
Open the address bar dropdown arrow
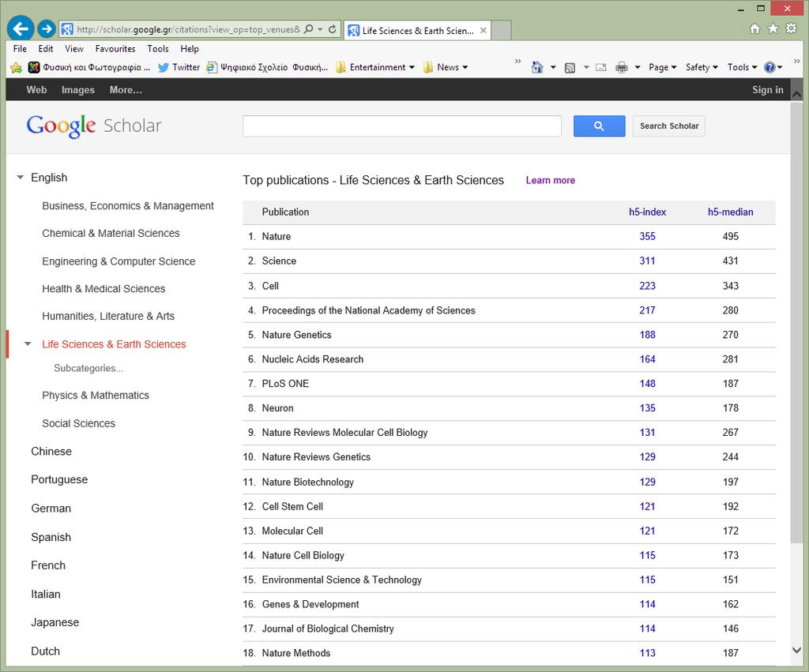pos(321,29)
